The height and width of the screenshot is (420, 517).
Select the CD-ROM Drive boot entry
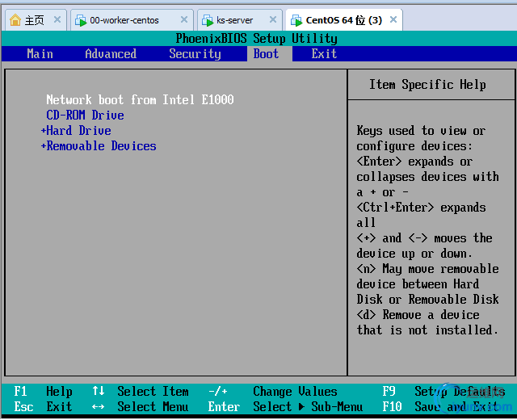point(85,115)
